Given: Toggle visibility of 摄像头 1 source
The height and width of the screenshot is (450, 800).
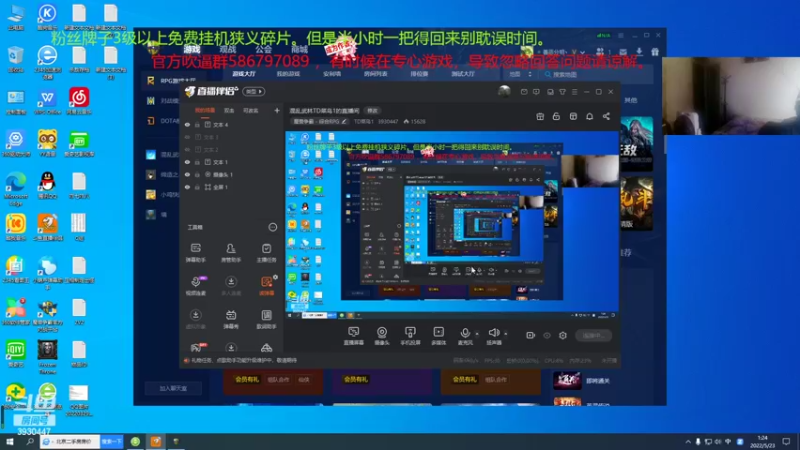Looking at the screenshot, I should pyautogui.click(x=187, y=174).
